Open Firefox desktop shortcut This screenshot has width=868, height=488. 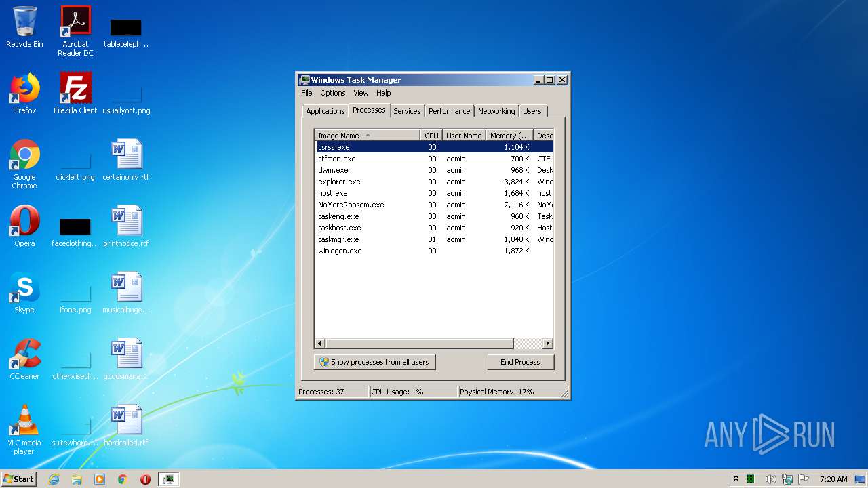click(x=24, y=94)
